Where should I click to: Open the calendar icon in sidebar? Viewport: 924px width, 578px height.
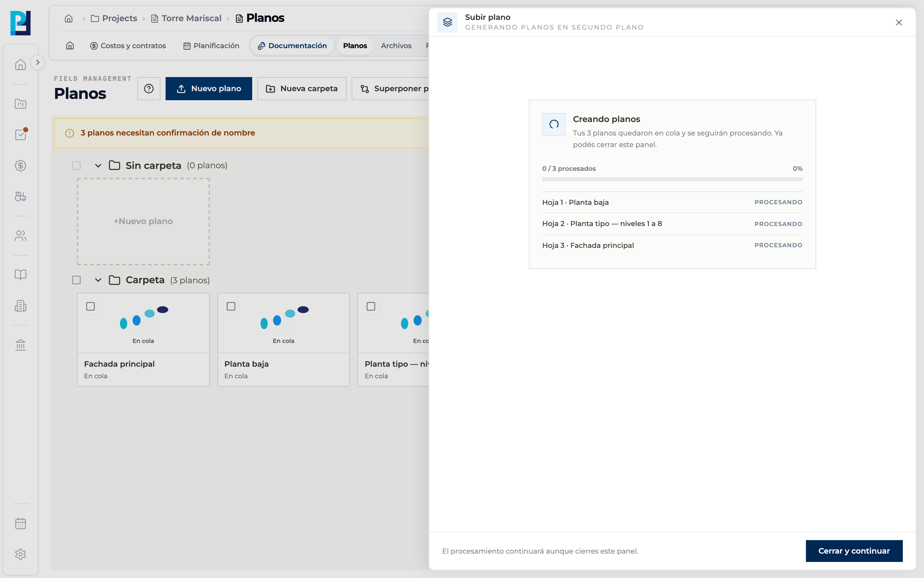(x=20, y=523)
